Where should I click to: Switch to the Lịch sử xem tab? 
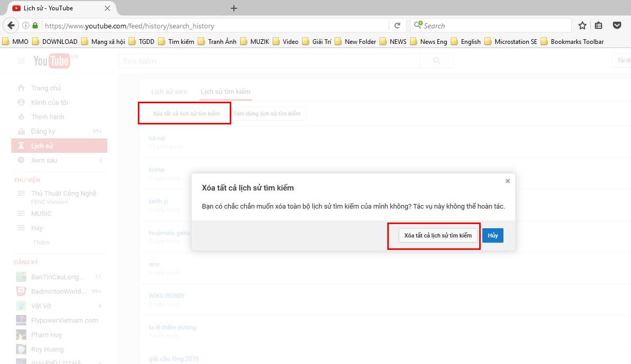169,91
